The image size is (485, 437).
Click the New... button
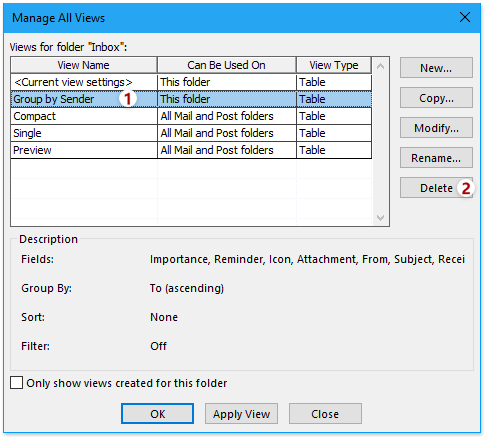pos(436,68)
